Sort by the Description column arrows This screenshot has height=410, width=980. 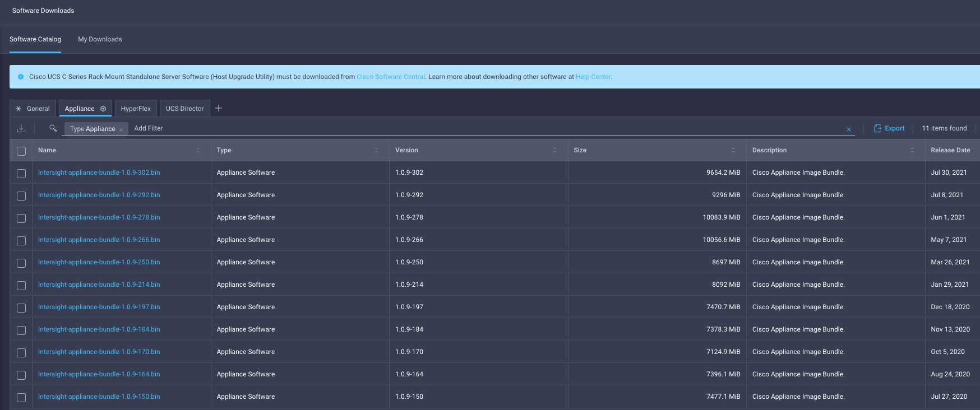point(912,150)
